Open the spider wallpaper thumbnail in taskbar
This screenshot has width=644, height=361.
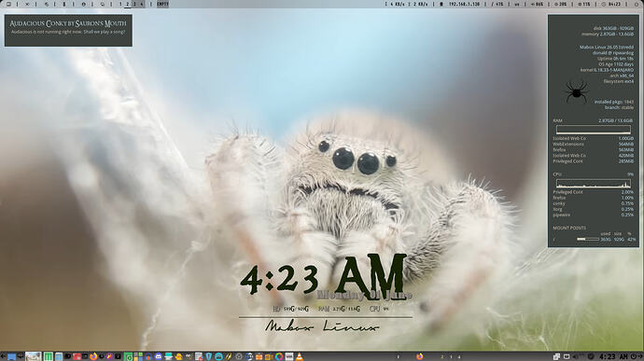pos(33,356)
